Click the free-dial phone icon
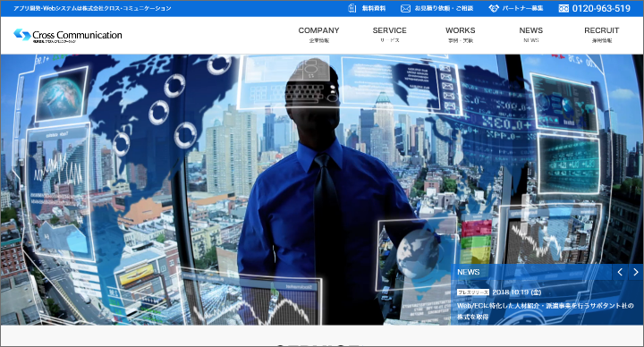The image size is (644, 347). pos(563,8)
